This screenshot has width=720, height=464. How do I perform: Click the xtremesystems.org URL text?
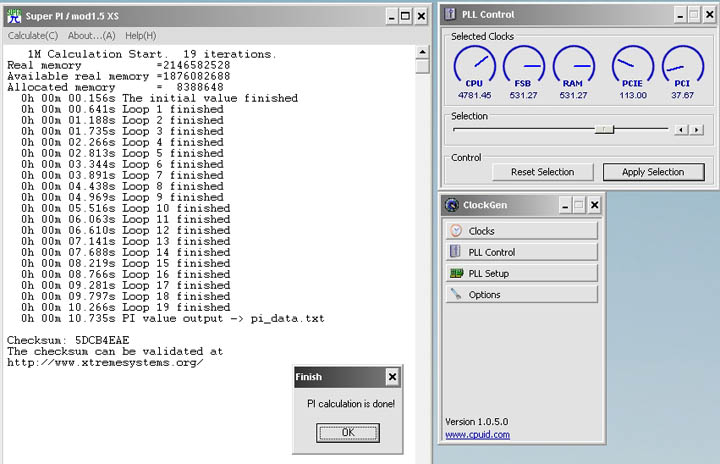coord(105,362)
